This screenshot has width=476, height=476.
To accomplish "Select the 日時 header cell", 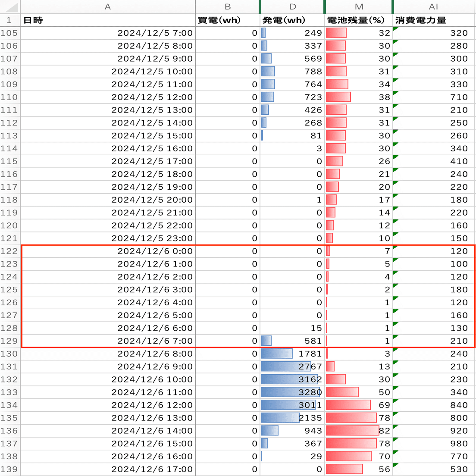I will coord(107,20).
